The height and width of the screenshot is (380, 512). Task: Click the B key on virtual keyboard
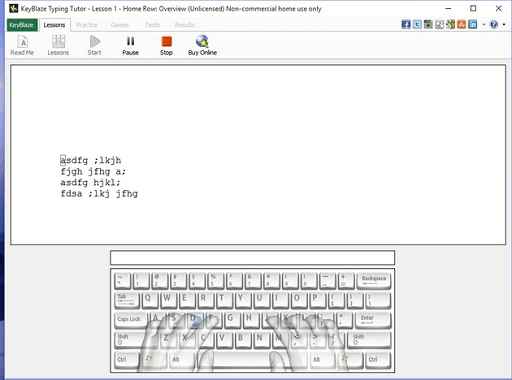[x=242, y=339]
